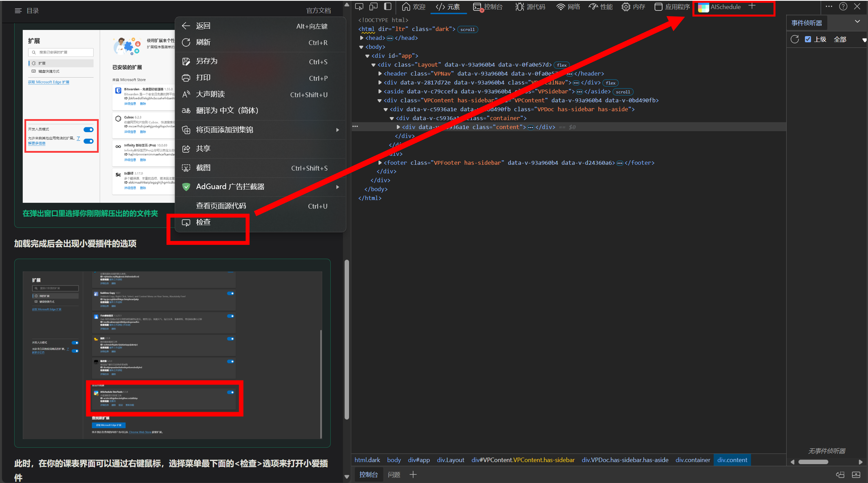Image resolution: width=868 pixels, height=483 pixels.
Task: Expand the footer VPFooter element node
Action: coord(380,163)
